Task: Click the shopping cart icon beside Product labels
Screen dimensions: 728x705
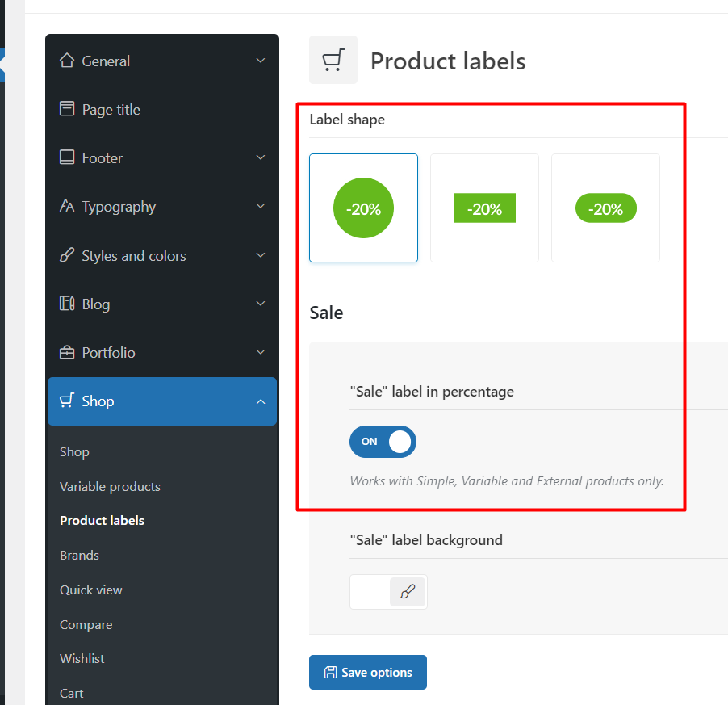Action: (x=333, y=60)
